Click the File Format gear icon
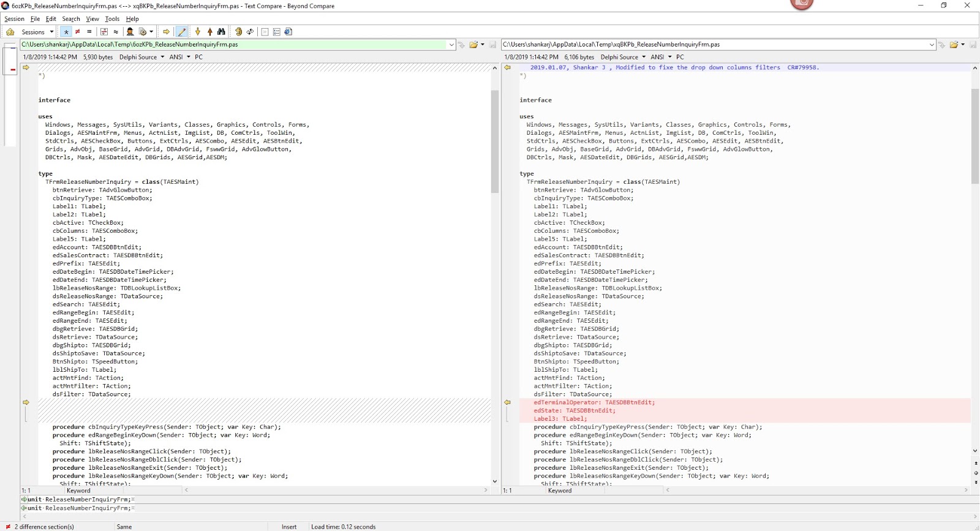This screenshot has width=980, height=531. [x=143, y=32]
